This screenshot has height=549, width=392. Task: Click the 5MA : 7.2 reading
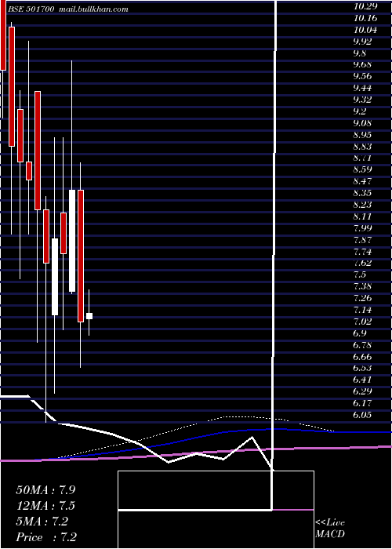tap(42, 522)
